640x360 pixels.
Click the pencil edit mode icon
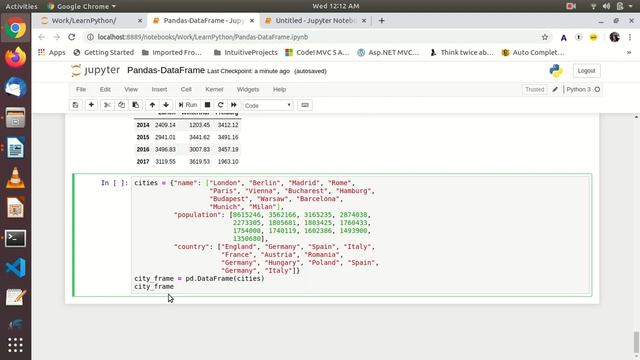pos(555,89)
